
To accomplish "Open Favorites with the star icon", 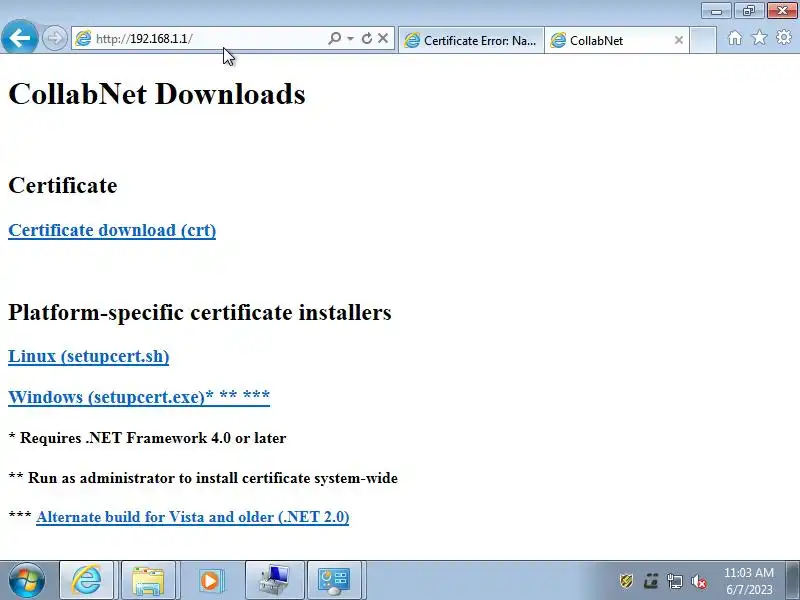I will click(x=759, y=38).
